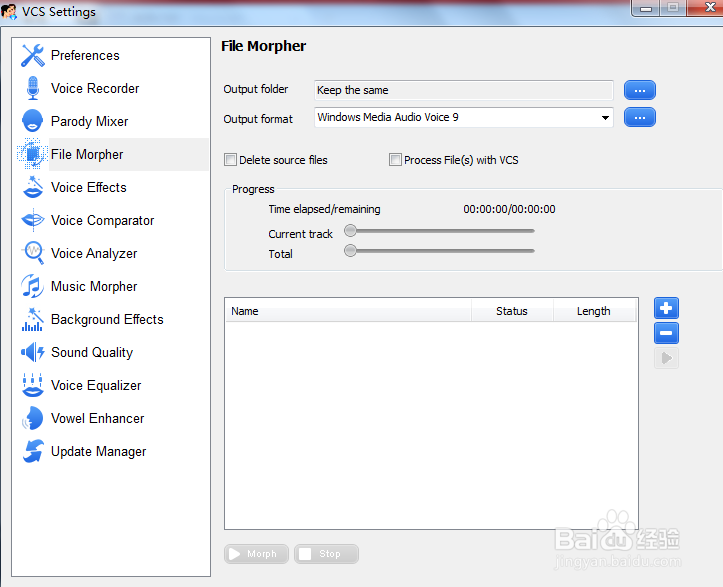Click the Total progress slider

pos(440,251)
